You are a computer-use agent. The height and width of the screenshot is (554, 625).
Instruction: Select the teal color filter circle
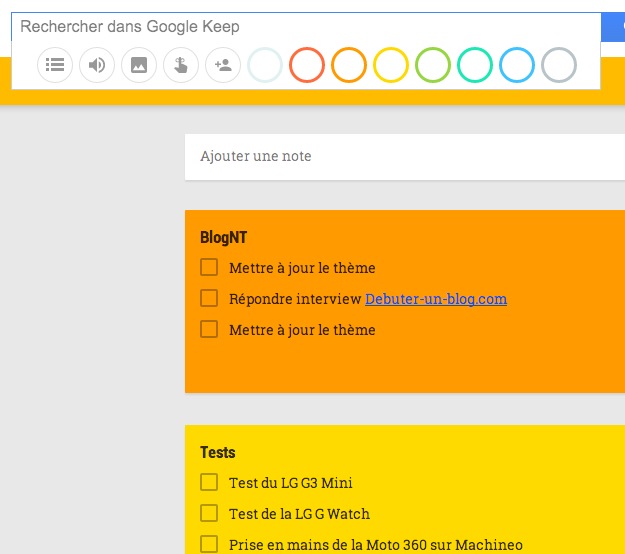[x=475, y=66]
